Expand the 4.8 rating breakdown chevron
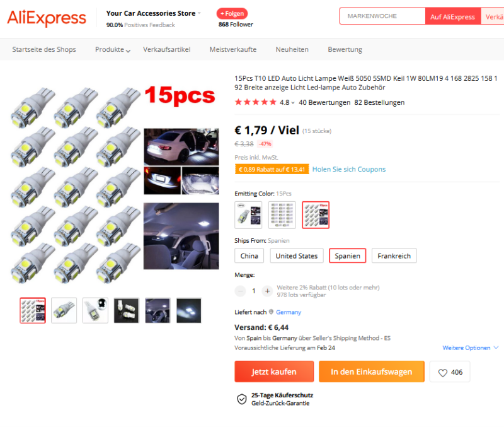Image resolution: width=504 pixels, height=427 pixels. (x=293, y=103)
